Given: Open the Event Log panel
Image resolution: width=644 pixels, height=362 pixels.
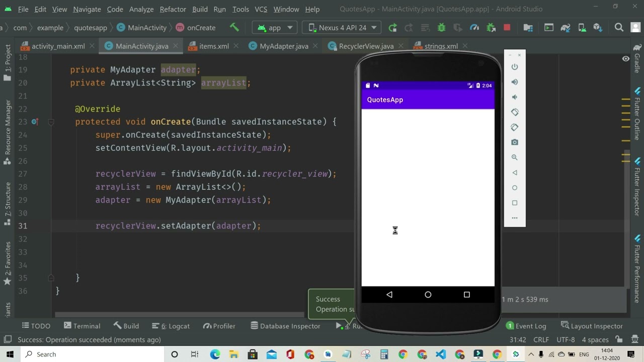Looking at the screenshot, I should click(x=526, y=326).
